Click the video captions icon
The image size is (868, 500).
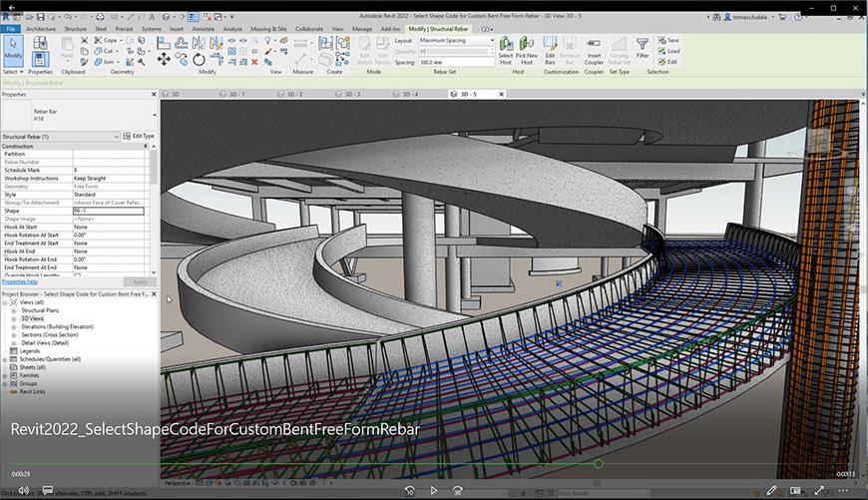(x=48, y=490)
